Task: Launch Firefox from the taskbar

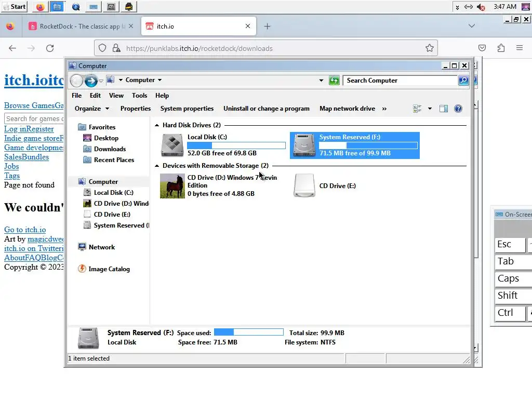Action: coord(40,7)
